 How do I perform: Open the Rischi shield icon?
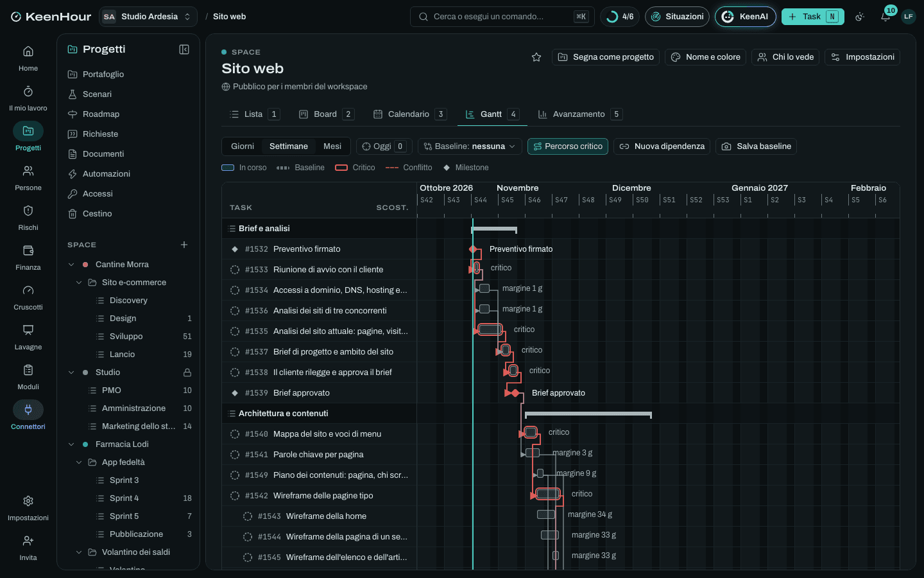click(x=28, y=211)
